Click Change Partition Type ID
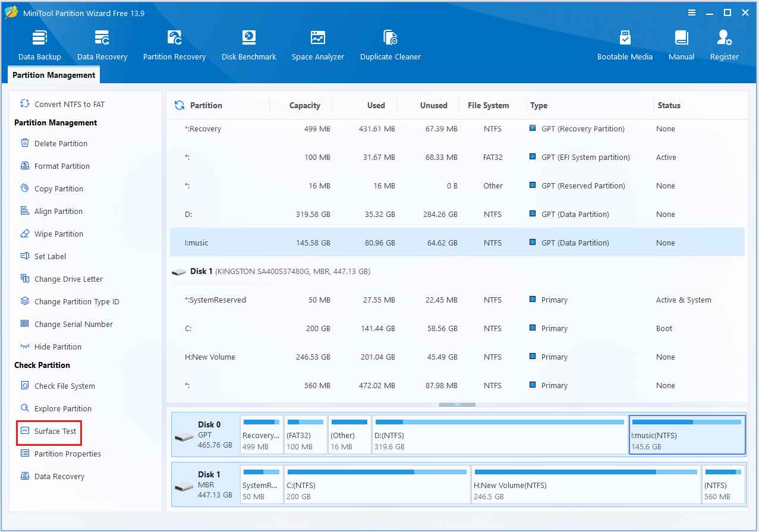This screenshot has height=532, width=759. tap(70, 301)
